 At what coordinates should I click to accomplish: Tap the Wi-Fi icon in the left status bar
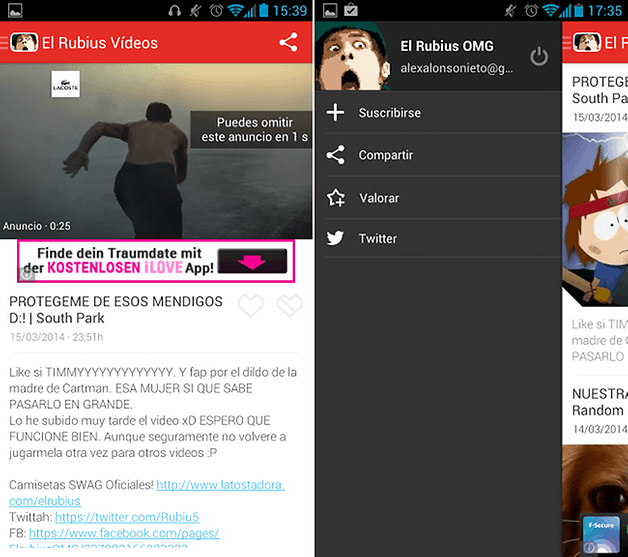tap(236, 10)
